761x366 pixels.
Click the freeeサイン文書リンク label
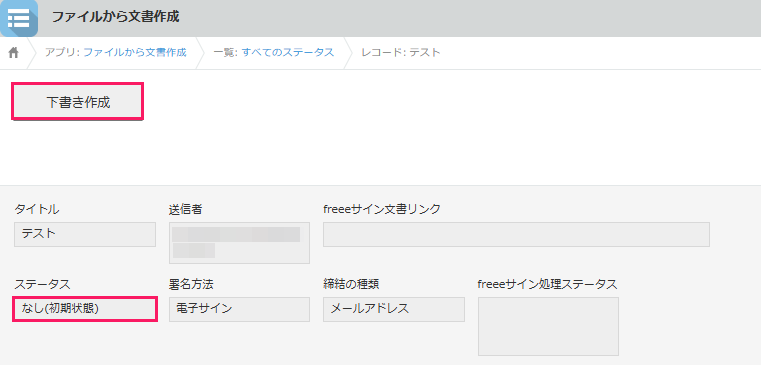point(382,209)
